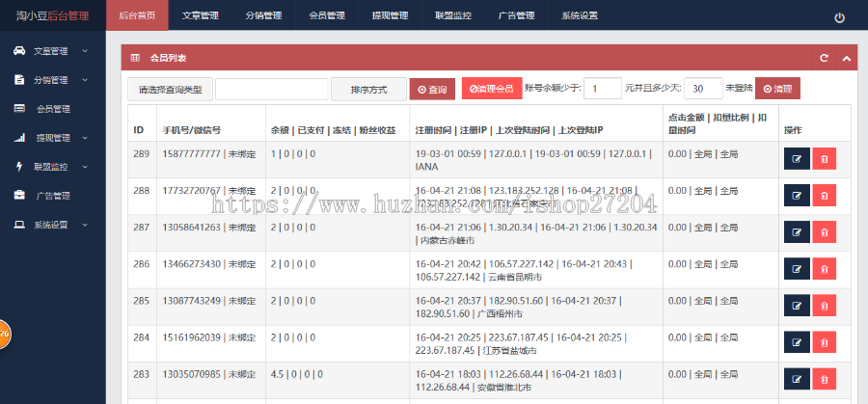The height and width of the screenshot is (404, 868).
Task: Delete member with ID 285
Action: (825, 306)
